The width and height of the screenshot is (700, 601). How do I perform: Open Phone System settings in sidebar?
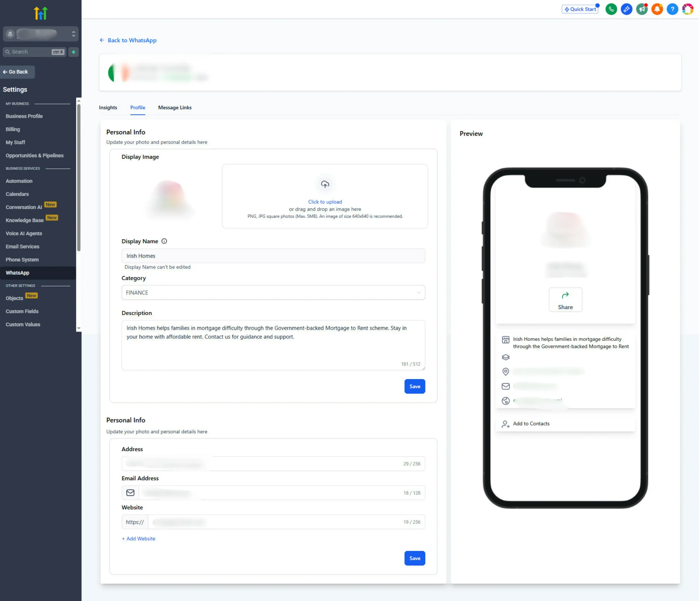tap(22, 259)
